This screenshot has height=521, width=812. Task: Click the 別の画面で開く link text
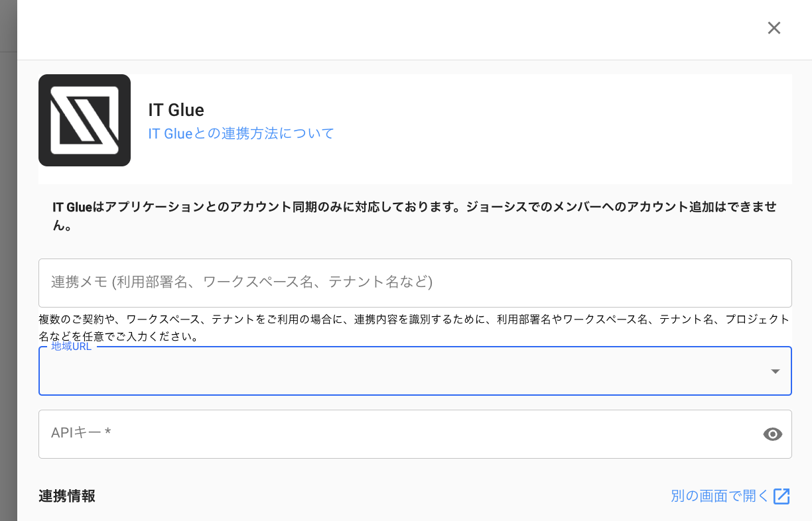[719, 496]
